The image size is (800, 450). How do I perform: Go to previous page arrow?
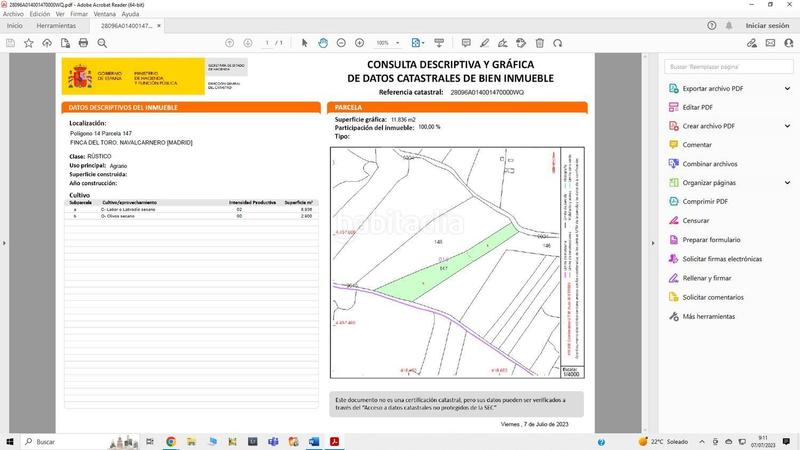point(230,43)
